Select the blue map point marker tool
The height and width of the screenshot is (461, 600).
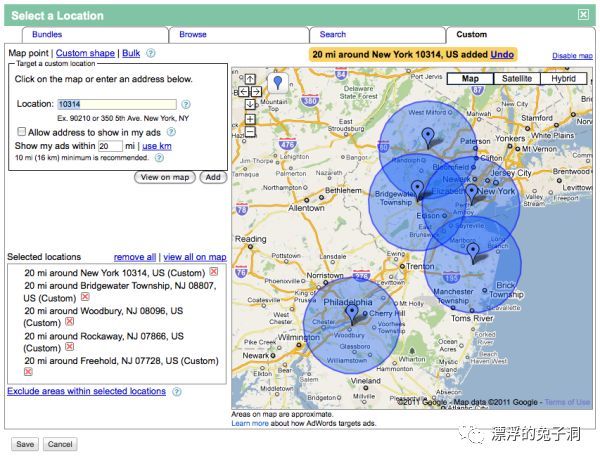tap(278, 83)
